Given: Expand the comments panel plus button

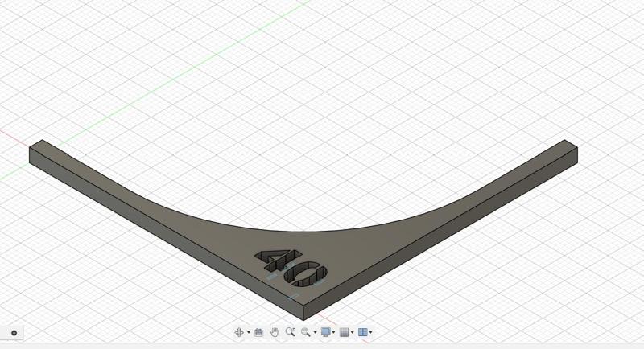Looking at the screenshot, I should tap(14, 333).
